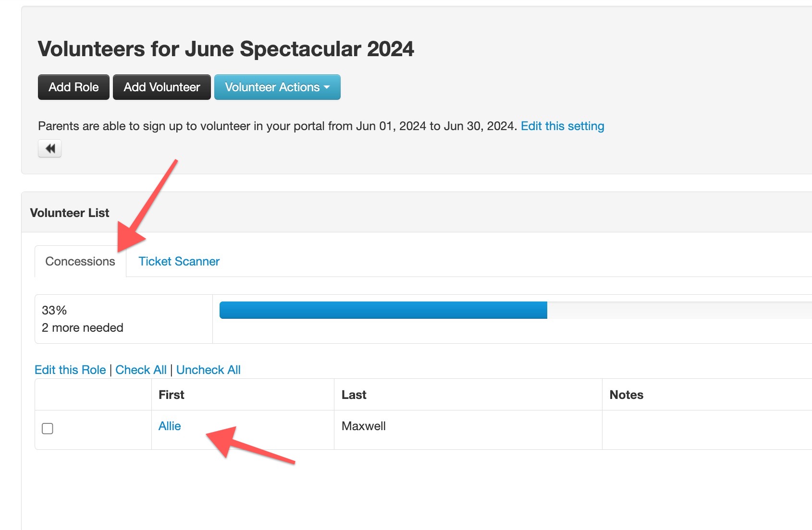Open the Volunteer Actions dropdown

pos(272,87)
